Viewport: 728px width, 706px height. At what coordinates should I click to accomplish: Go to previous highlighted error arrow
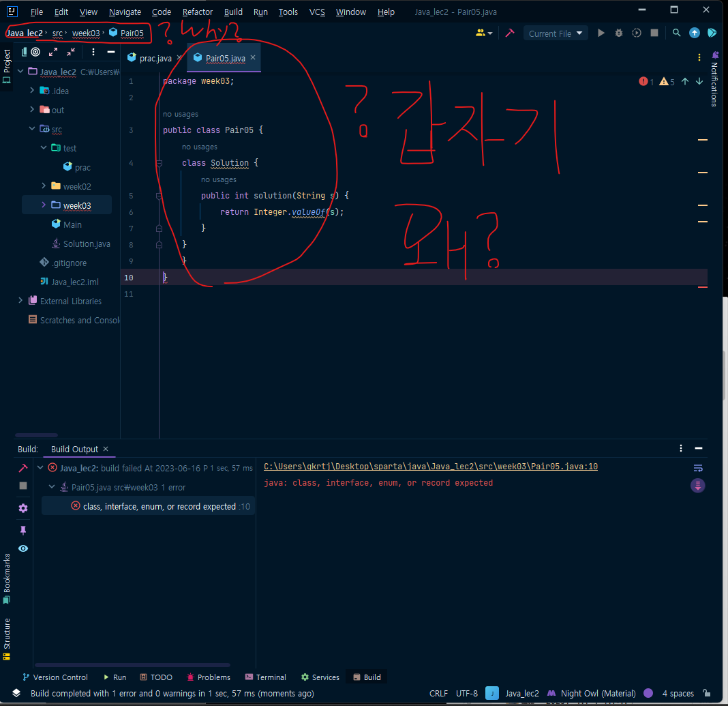pyautogui.click(x=685, y=82)
